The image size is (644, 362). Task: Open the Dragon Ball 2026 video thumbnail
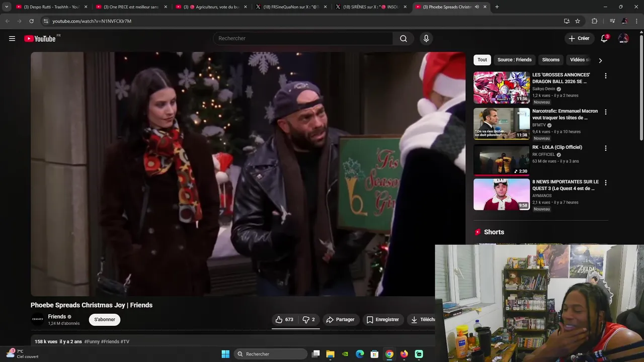(501, 87)
